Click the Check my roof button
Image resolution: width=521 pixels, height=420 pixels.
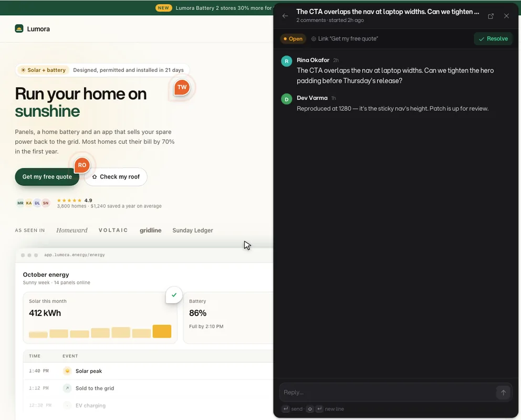click(116, 176)
